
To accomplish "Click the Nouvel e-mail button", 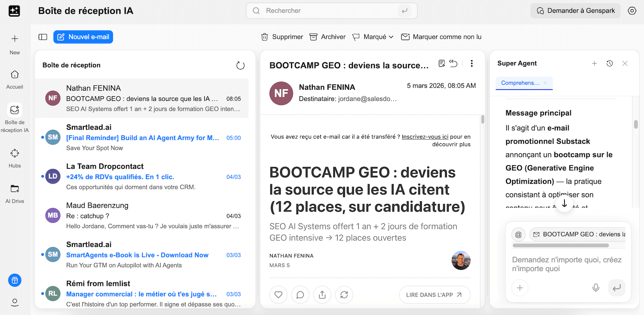I will coord(83,37).
